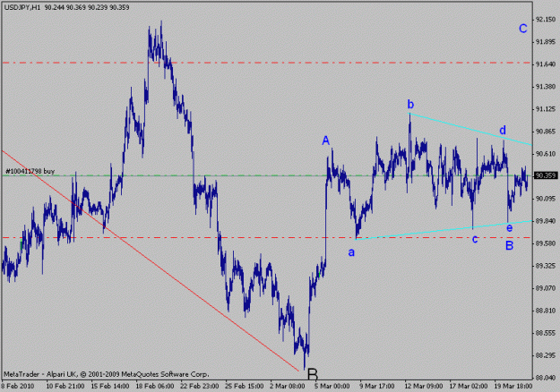Click the 91.125 price axis label
This screenshot has width=560, height=392.
(546, 109)
